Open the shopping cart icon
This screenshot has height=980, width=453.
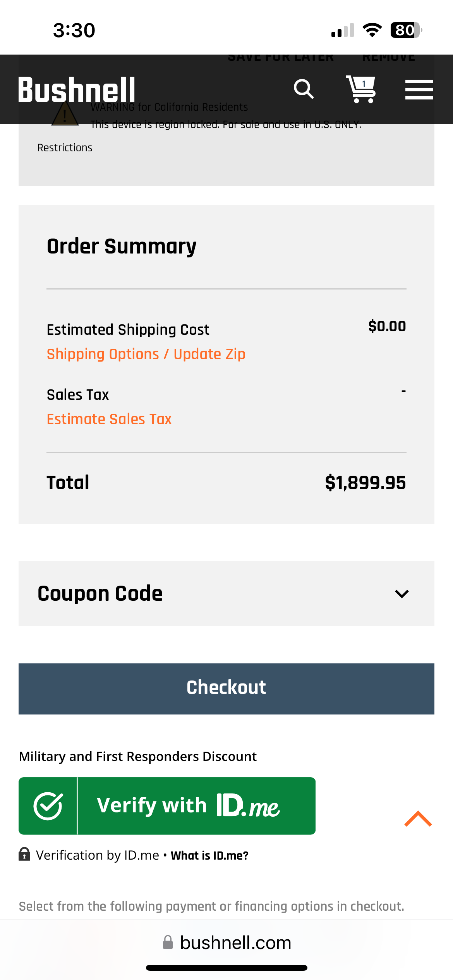pos(361,89)
